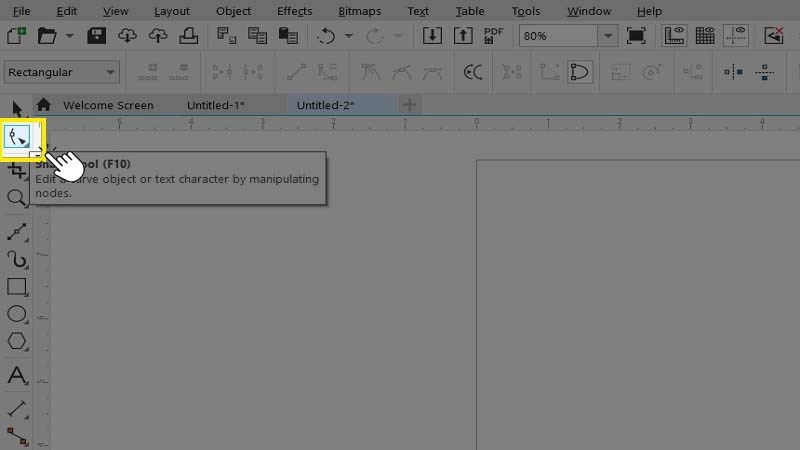Click the Redo icon
Image resolution: width=800 pixels, height=450 pixels.
pyautogui.click(x=374, y=36)
